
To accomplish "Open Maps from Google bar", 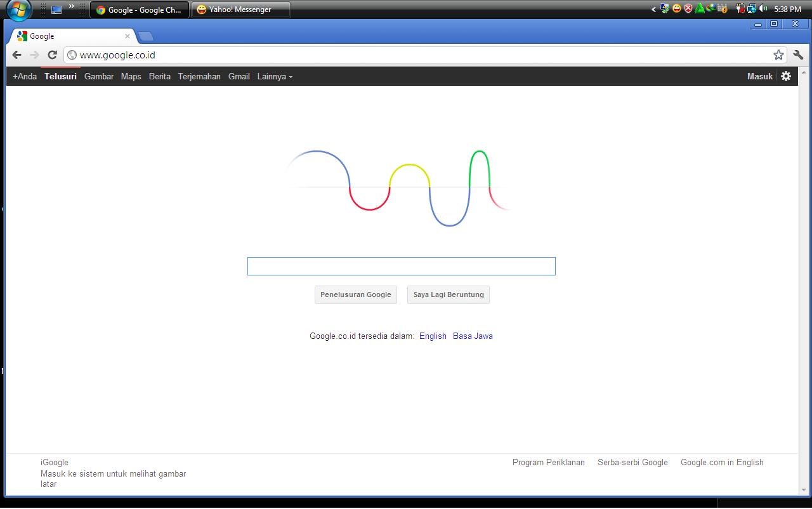I will point(131,76).
